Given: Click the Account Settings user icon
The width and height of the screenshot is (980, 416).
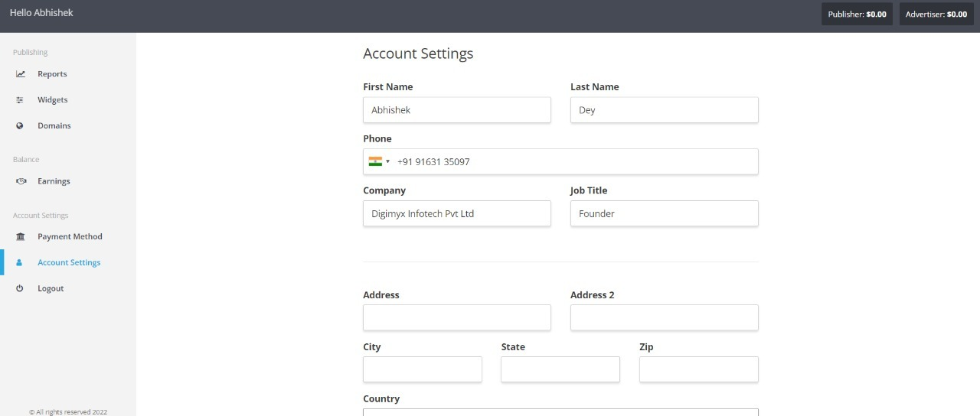Looking at the screenshot, I should click(x=20, y=262).
